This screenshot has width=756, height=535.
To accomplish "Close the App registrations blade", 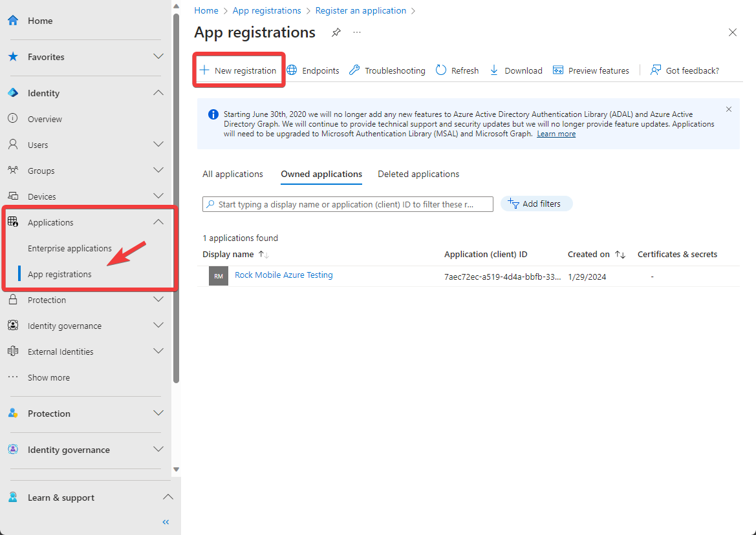I will coord(732,32).
